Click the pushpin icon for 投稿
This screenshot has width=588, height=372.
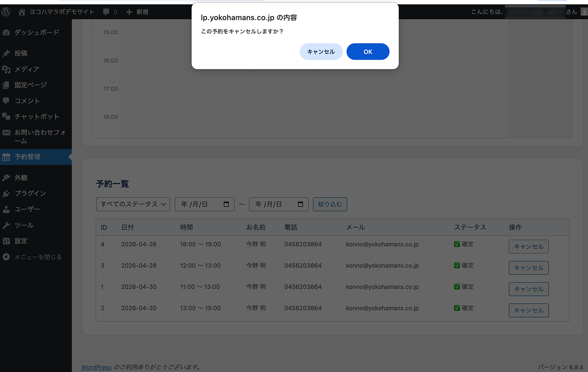pyautogui.click(x=6, y=53)
